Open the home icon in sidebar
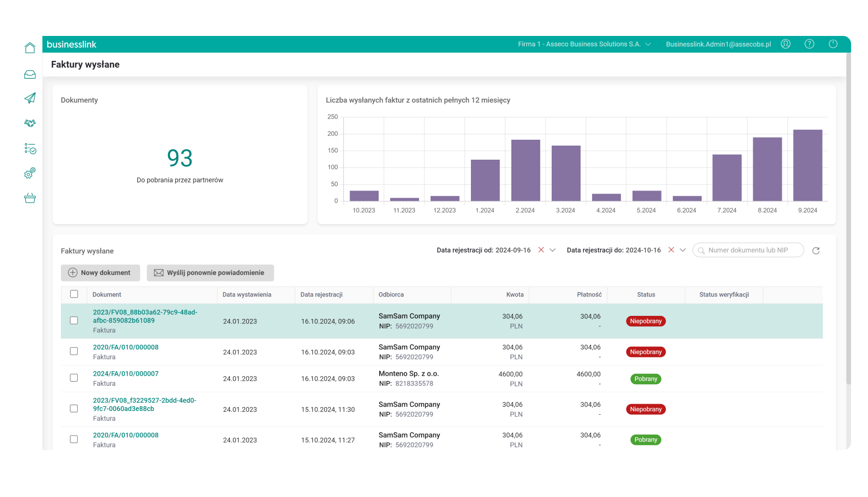The height and width of the screenshot is (497, 868). (30, 48)
